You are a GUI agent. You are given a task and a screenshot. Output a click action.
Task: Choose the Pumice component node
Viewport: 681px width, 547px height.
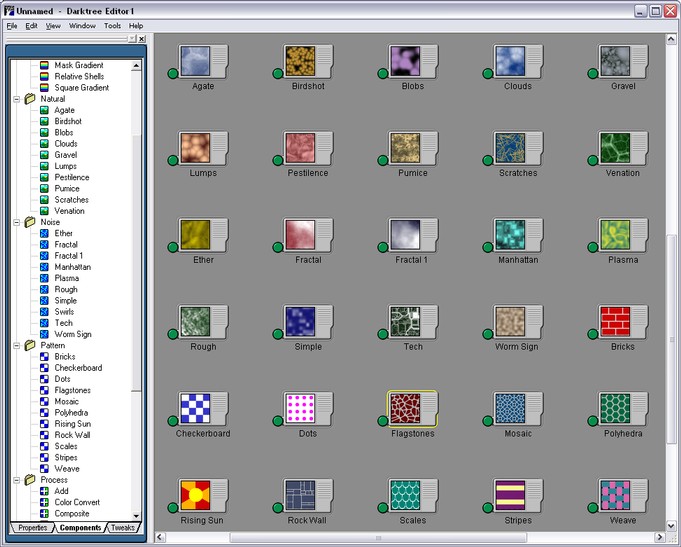413,149
